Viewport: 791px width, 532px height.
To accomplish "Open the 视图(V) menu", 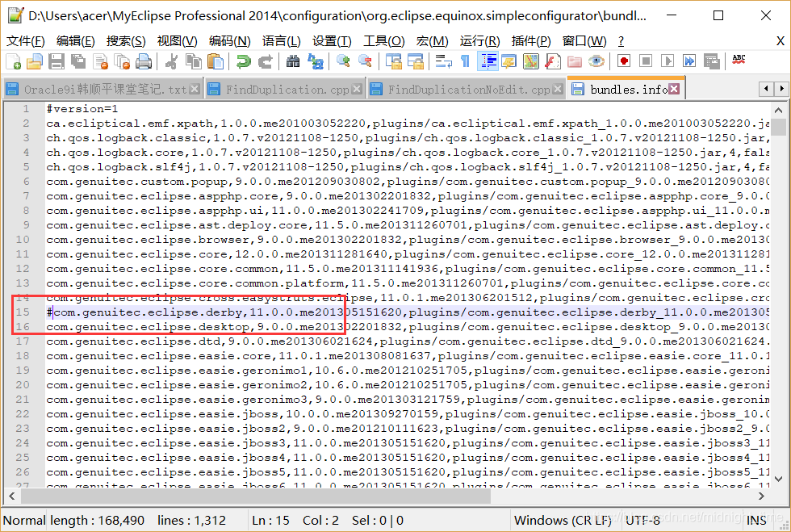I will pyautogui.click(x=177, y=41).
